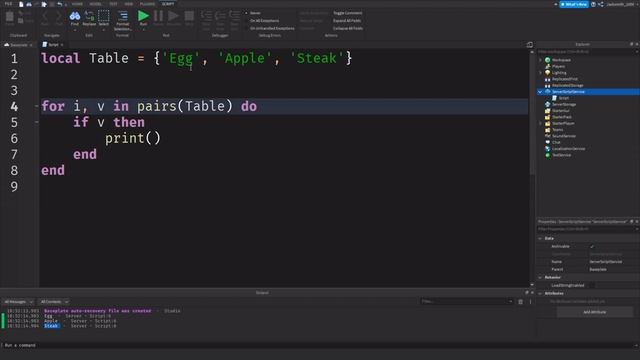This screenshot has height=360, width=640.
Task: Collapse the ServerScriptService tree node
Action: tap(540, 92)
